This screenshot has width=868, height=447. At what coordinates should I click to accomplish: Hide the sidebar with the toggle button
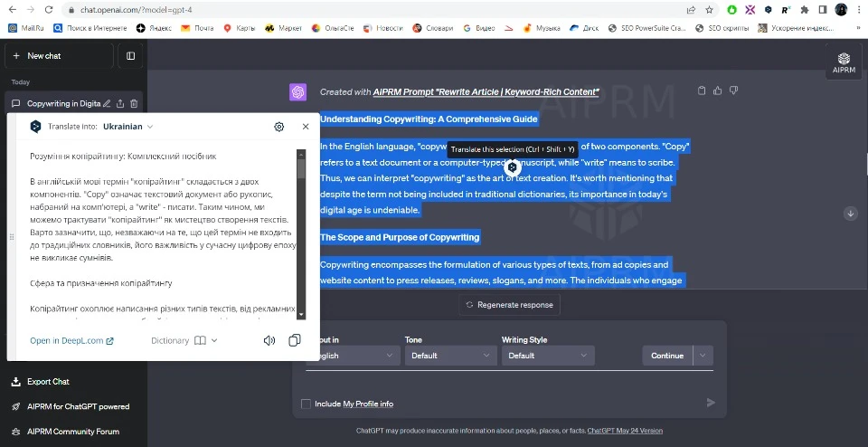click(130, 56)
